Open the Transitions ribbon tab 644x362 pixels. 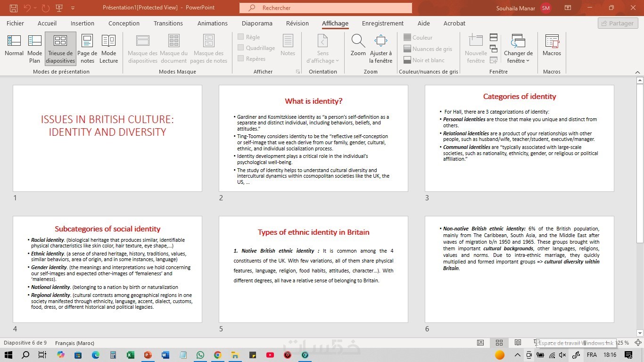168,23
